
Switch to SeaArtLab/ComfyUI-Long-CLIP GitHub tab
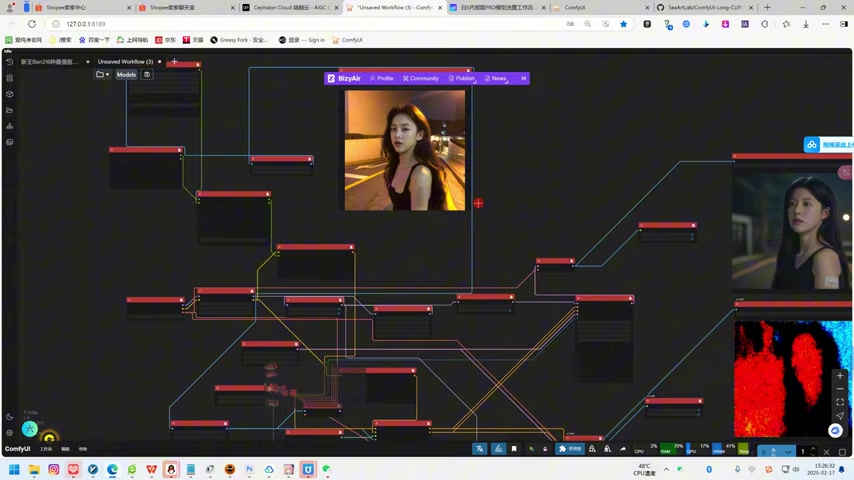[x=705, y=8]
